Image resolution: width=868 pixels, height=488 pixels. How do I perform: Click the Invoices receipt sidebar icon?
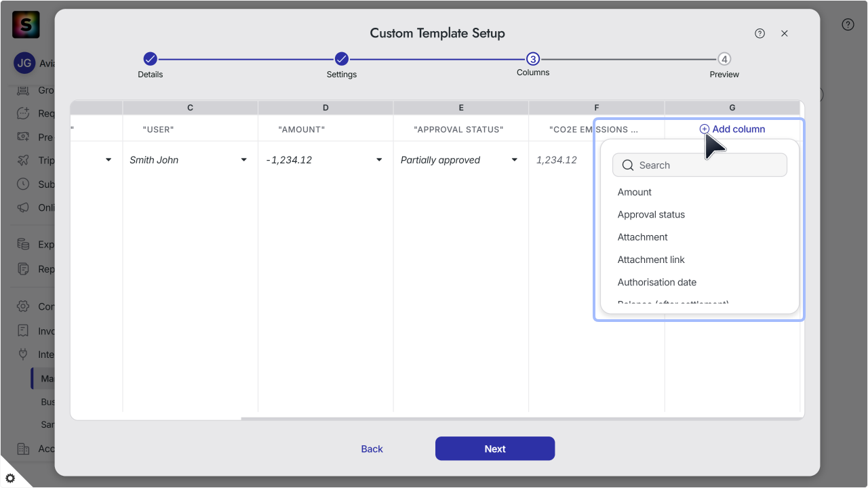pyautogui.click(x=23, y=331)
